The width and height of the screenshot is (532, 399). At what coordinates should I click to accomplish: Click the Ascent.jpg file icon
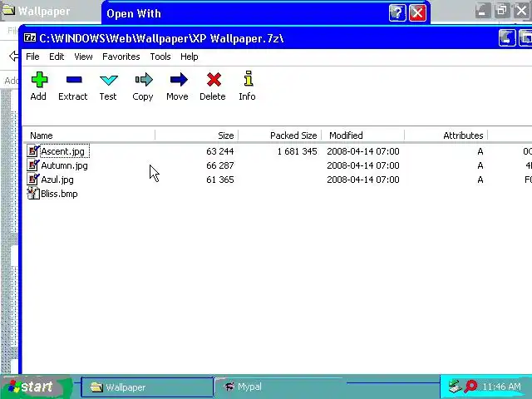pyautogui.click(x=33, y=151)
